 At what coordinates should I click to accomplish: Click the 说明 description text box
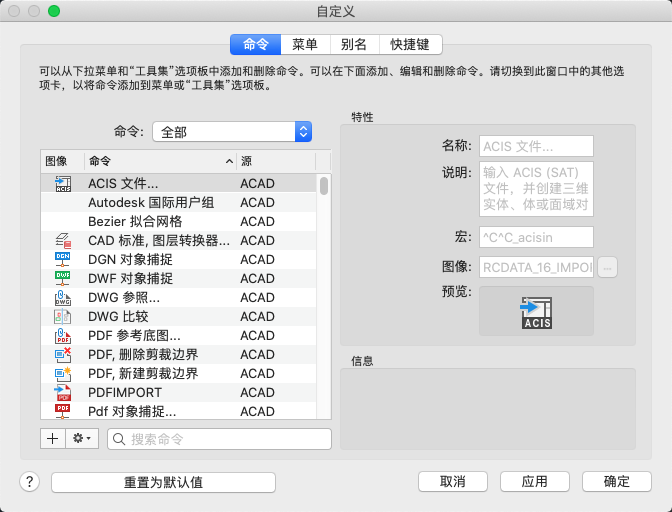[x=536, y=189]
